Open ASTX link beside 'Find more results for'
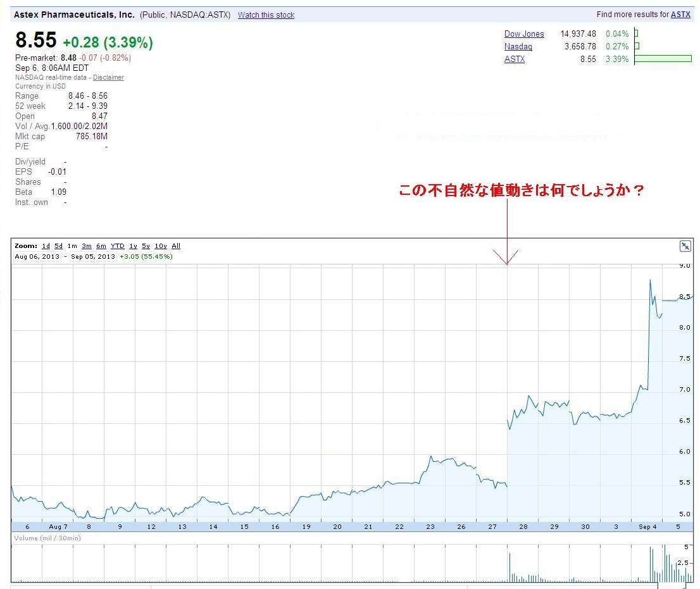The width and height of the screenshot is (700, 589). coord(680,15)
